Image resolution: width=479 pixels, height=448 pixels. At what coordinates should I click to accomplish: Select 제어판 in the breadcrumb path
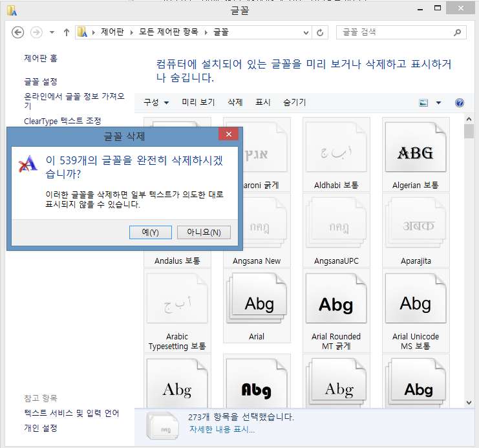(112, 32)
